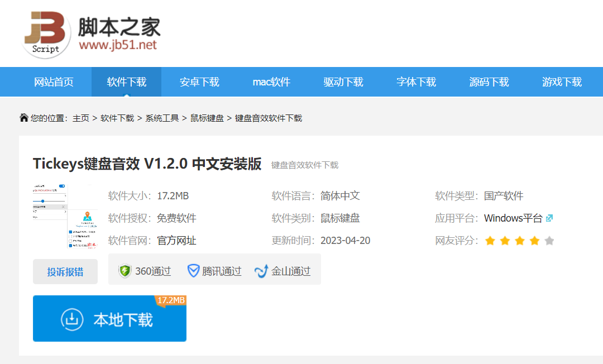
Task: Open the 官方网址 official site link
Action: [x=176, y=241]
